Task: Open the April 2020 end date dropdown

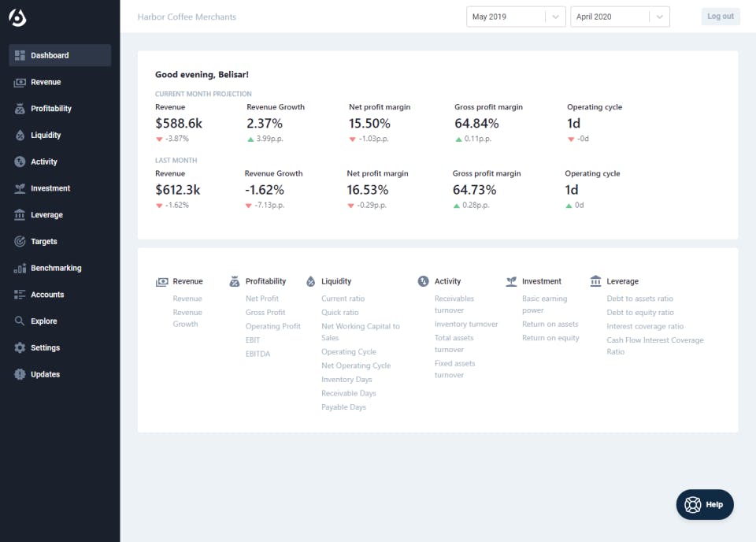Action: (620, 17)
